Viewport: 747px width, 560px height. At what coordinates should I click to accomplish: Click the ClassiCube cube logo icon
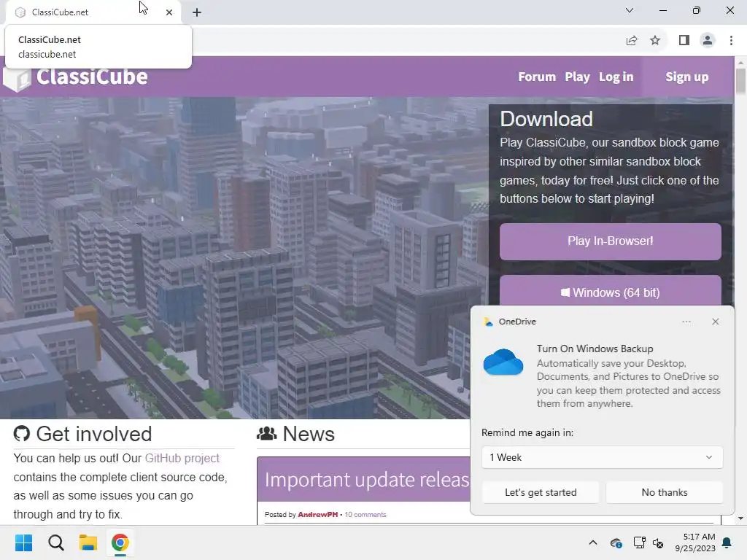point(18,79)
